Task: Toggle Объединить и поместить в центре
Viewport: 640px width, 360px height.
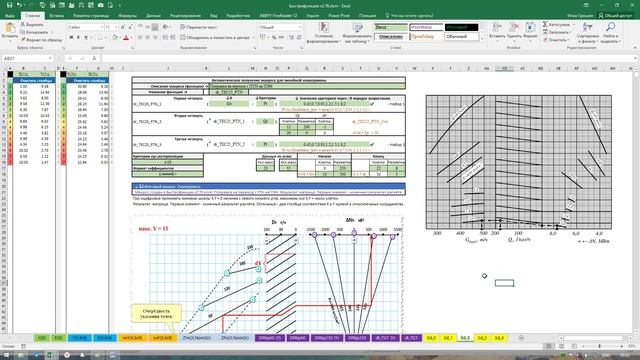Action: [215, 38]
